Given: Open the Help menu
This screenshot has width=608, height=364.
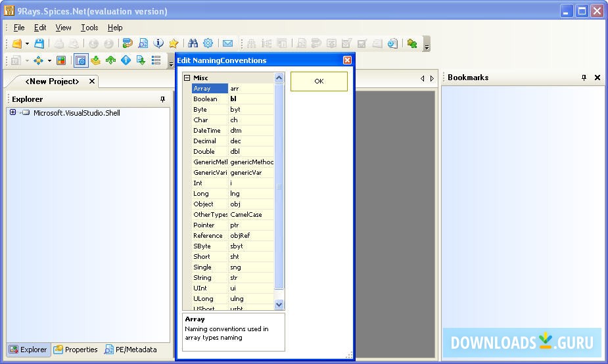Looking at the screenshot, I should coord(115,28).
